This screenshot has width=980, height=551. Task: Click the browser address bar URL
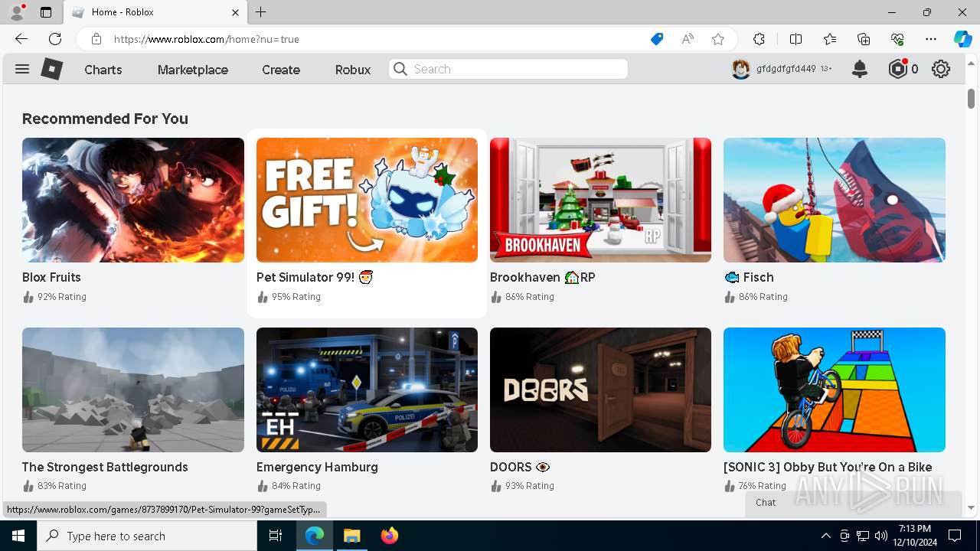[207, 39]
